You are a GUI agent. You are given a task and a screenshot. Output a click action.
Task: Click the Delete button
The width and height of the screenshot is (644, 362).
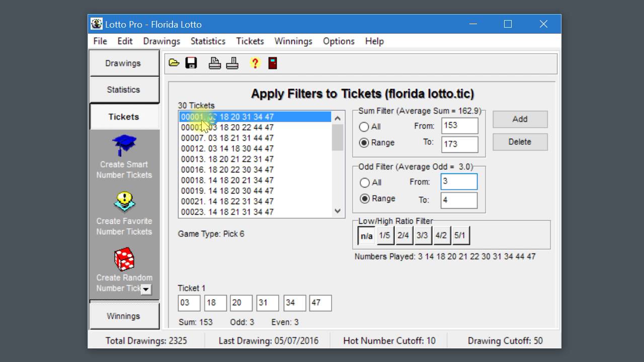click(520, 142)
